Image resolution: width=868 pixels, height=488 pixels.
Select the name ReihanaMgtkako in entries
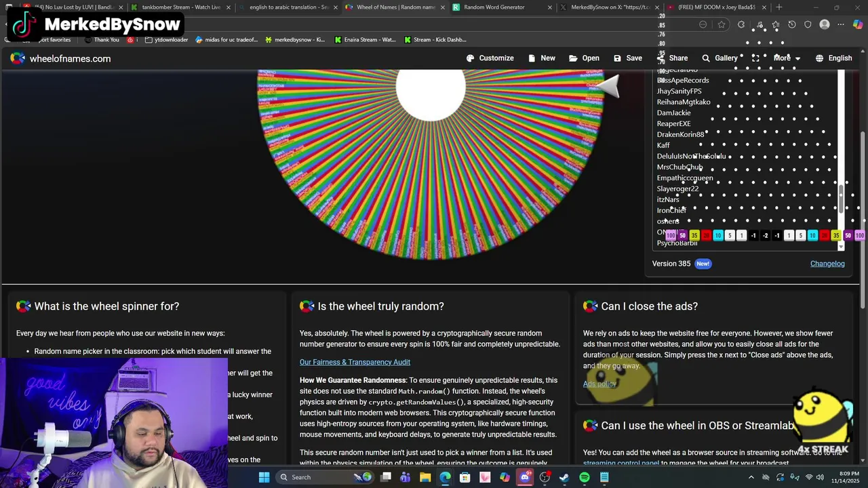684,102
